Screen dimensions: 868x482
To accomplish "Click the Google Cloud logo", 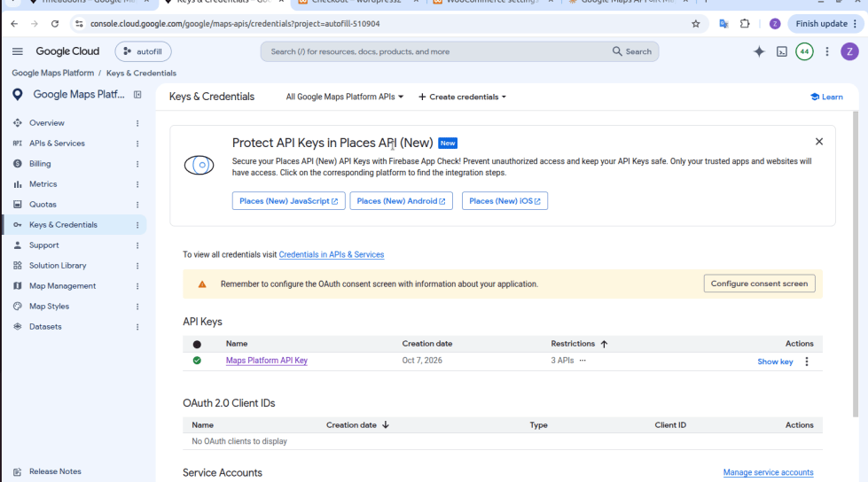I will pyautogui.click(x=67, y=51).
